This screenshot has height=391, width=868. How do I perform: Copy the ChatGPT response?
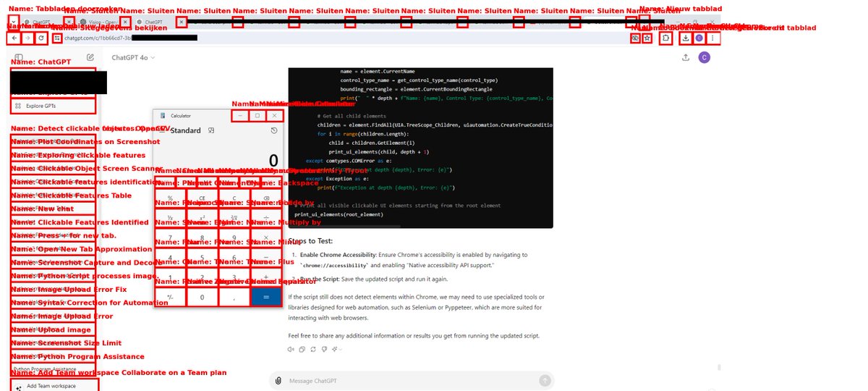(x=302, y=349)
